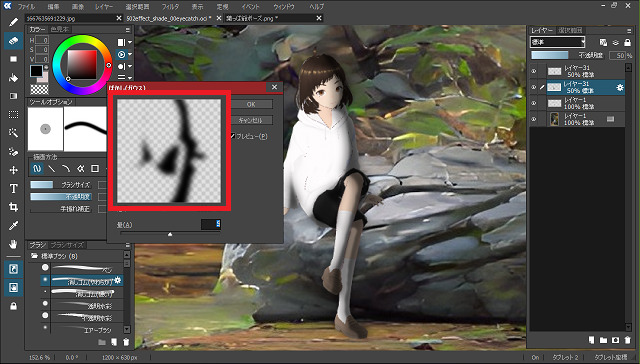Screen dimensions: 640x364
Task: Click trash icon in brush panel
Action: tap(126, 342)
